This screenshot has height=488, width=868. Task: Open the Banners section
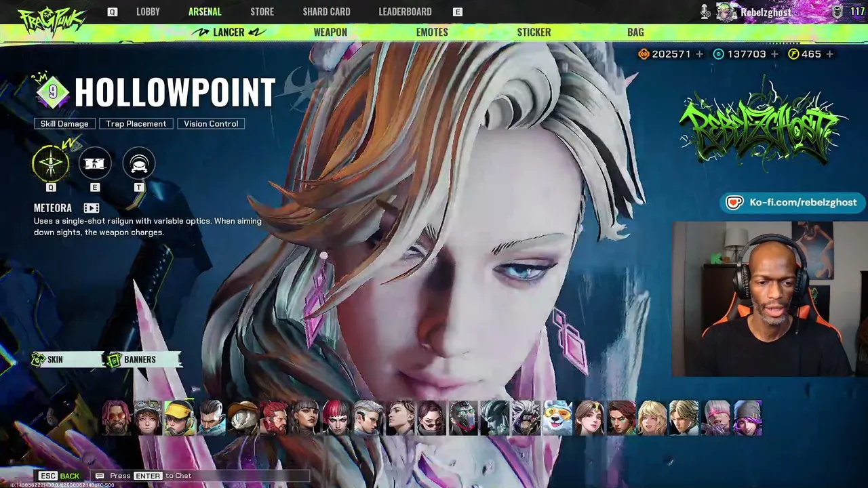[x=144, y=360]
